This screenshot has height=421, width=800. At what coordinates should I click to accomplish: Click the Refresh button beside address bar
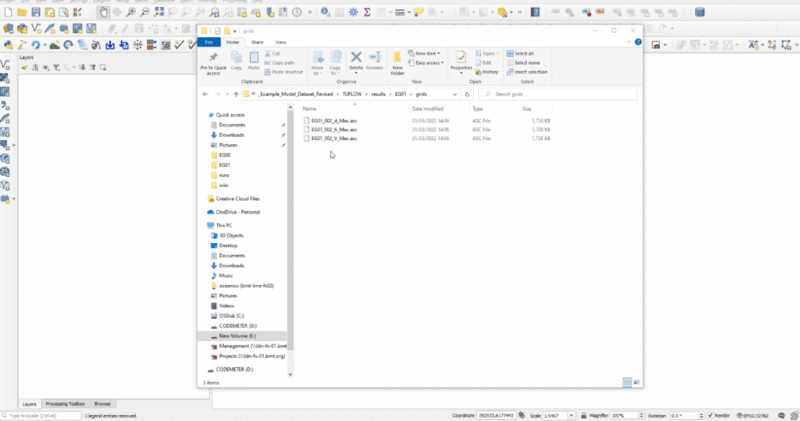[467, 93]
